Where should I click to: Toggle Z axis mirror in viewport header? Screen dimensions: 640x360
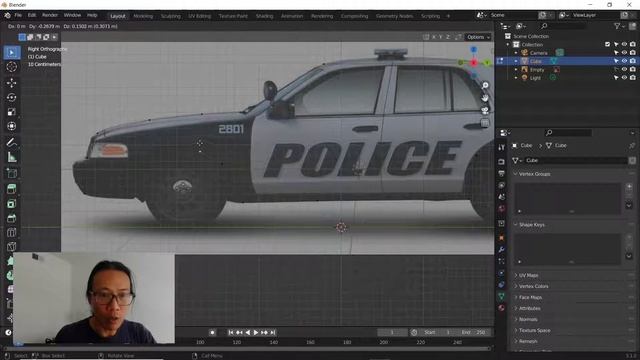pyautogui.click(x=448, y=37)
